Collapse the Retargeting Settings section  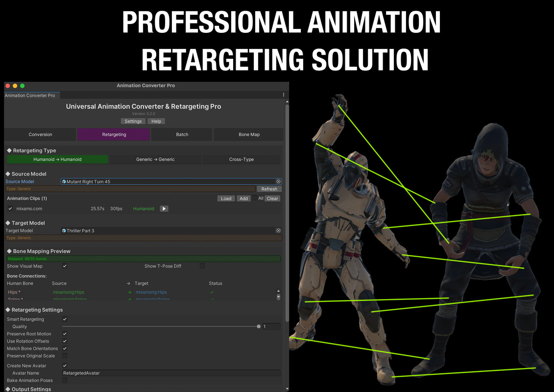[x=8, y=310]
